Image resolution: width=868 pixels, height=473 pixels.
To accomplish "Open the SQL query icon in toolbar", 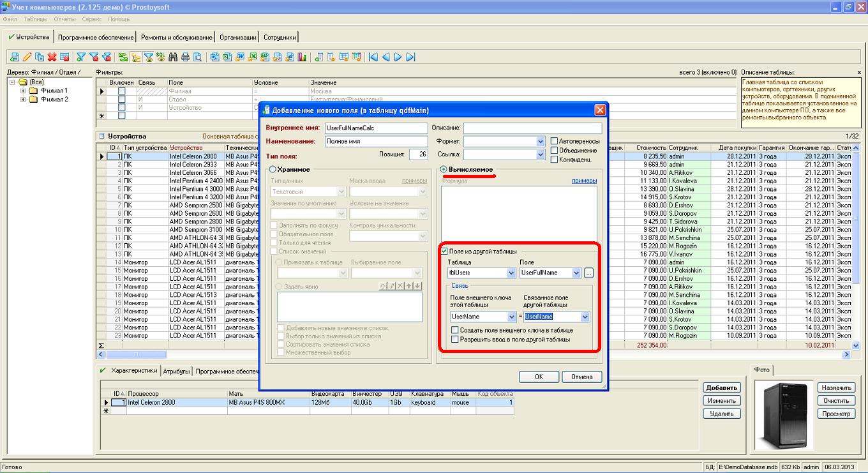I will coord(161,57).
